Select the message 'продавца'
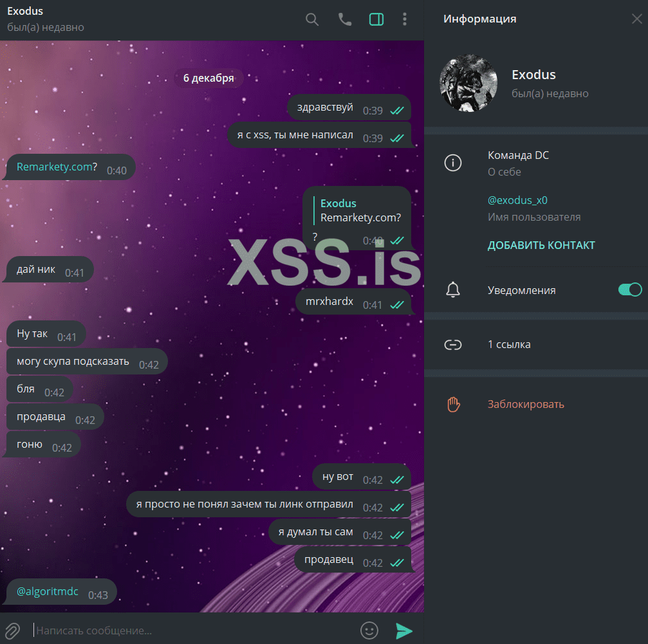This screenshot has height=644, width=648. tap(55, 417)
